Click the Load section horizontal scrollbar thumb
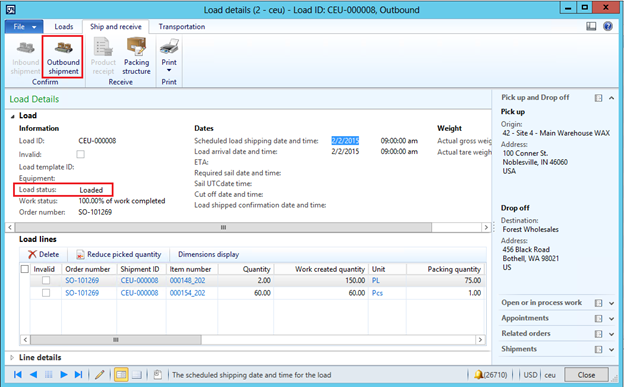Screen dimensions: 624x387 coord(223,227)
